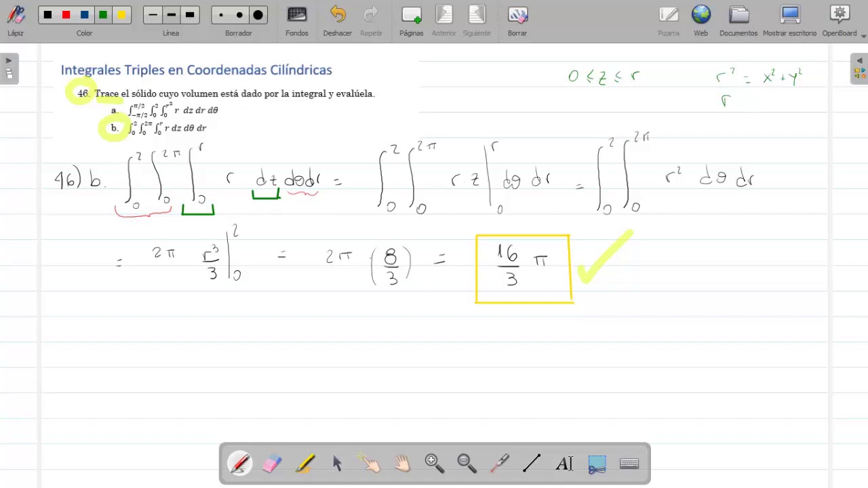
Task: Switch to Pizarra board mode
Action: 669,20
